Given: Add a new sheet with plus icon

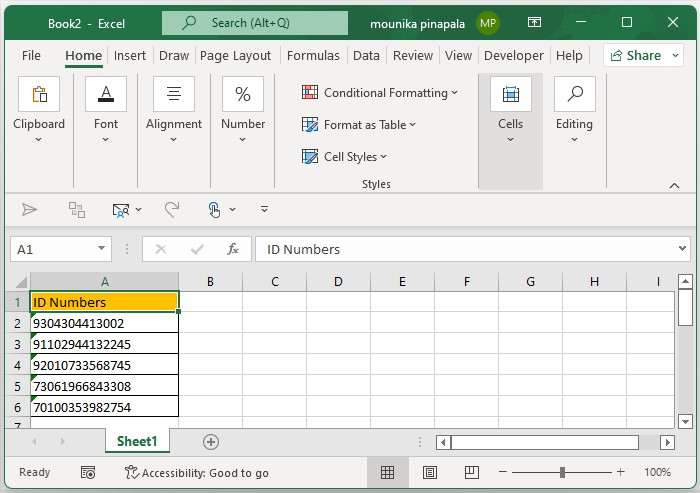Looking at the screenshot, I should (210, 441).
